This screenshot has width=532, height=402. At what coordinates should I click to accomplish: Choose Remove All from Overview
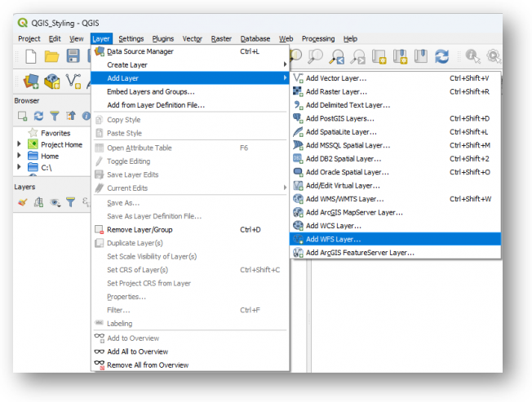(190, 364)
